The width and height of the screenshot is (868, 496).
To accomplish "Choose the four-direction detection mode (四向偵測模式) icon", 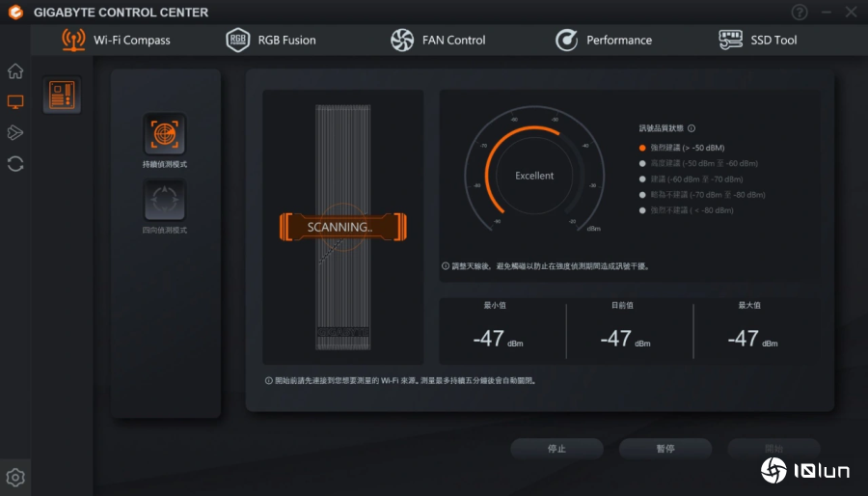I will click(x=164, y=201).
